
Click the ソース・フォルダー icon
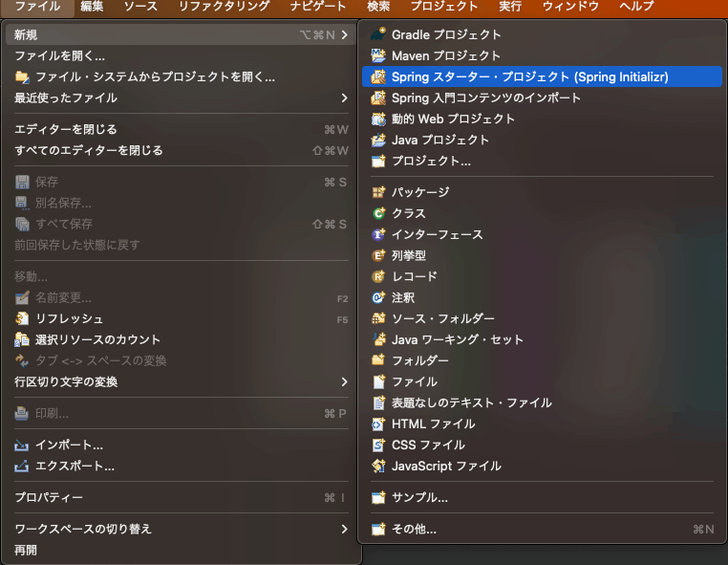(x=378, y=318)
